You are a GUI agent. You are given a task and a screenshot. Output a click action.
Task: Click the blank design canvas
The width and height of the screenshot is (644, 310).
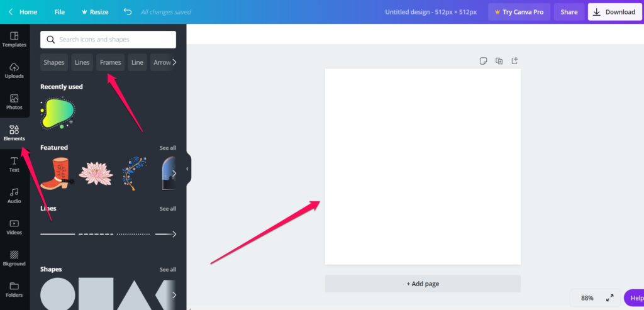pos(423,166)
